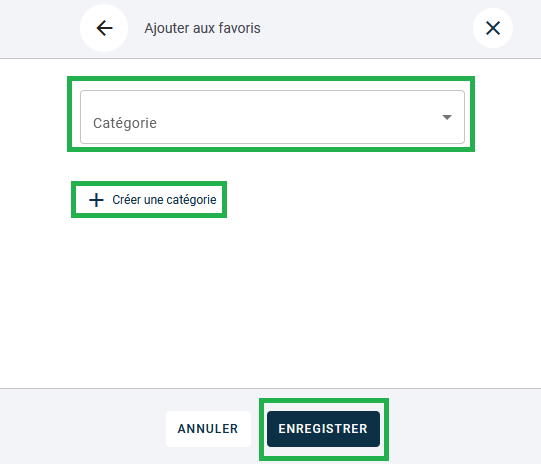541x464 pixels.
Task: Click the Créer une catégorie text
Action: point(164,200)
